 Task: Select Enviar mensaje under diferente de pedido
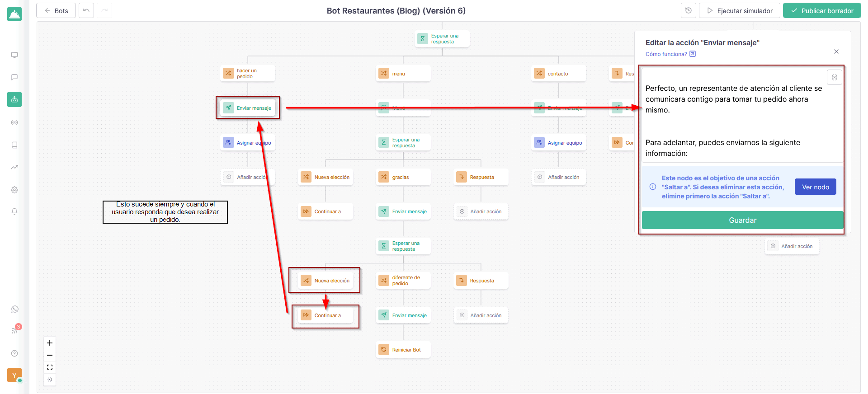tap(403, 315)
